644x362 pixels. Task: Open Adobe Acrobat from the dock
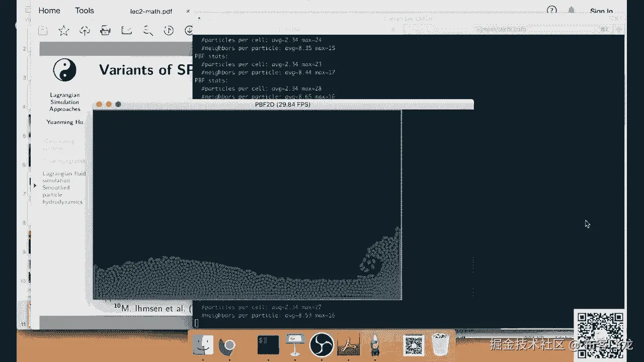tap(349, 345)
